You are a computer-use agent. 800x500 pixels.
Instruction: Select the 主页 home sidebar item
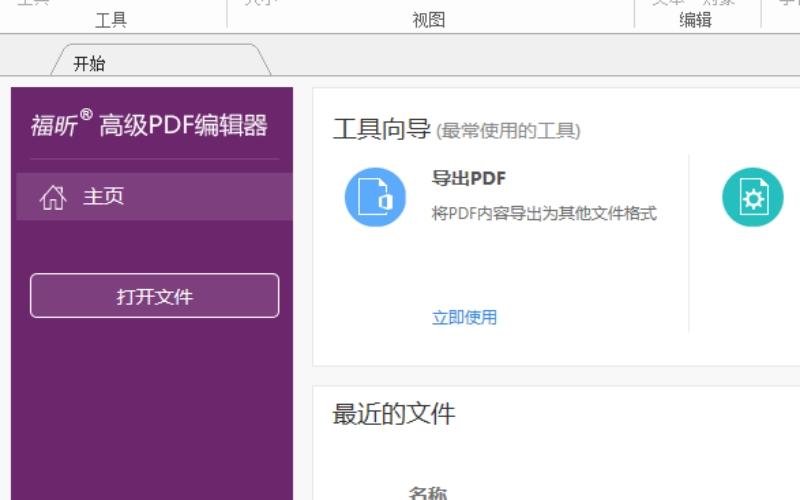pyautogui.click(x=154, y=196)
